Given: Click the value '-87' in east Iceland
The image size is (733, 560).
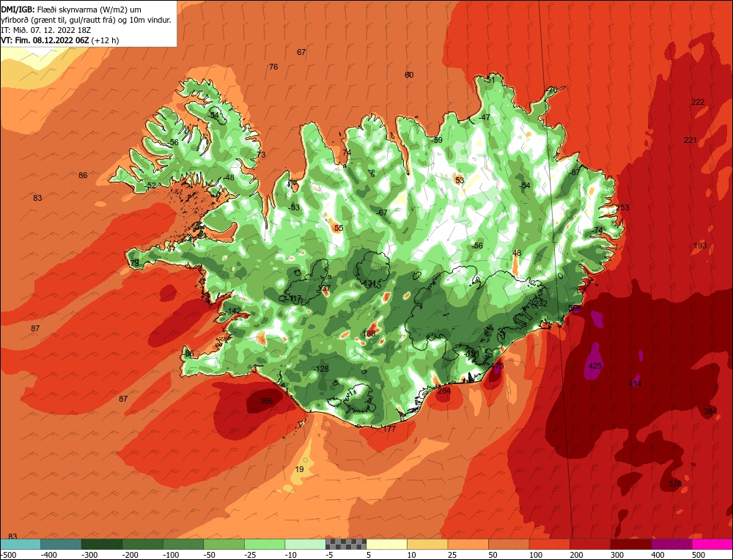Looking at the screenshot, I should (x=574, y=172).
